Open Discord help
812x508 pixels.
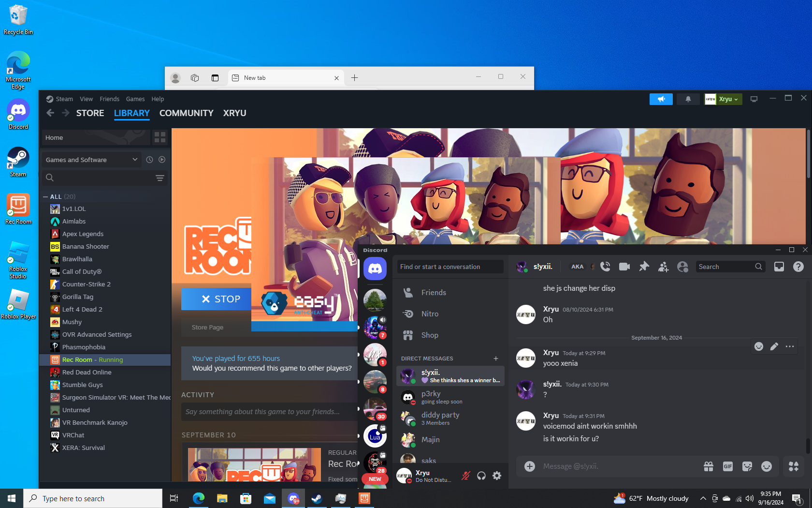(x=798, y=267)
